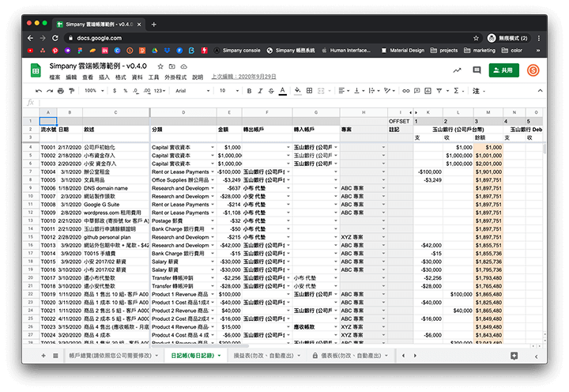Open the font size 10 dropdown
The height and width of the screenshot is (392, 569).
[x=229, y=91]
